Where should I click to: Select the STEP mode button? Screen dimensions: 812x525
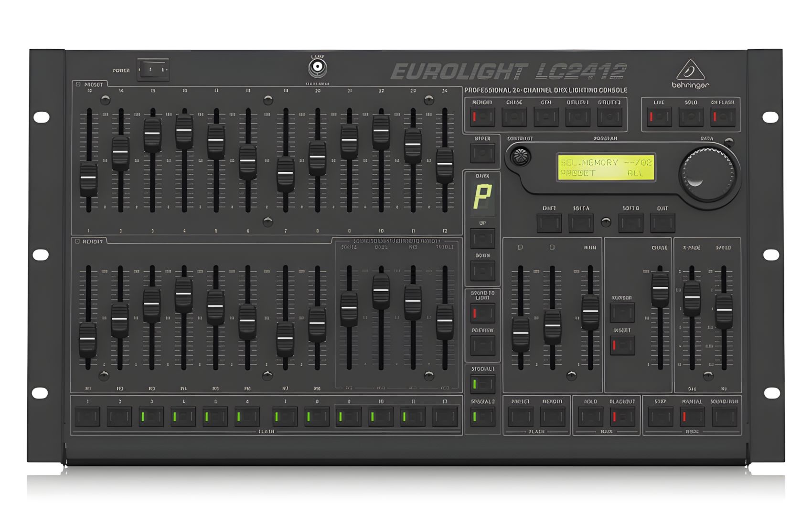click(x=660, y=417)
